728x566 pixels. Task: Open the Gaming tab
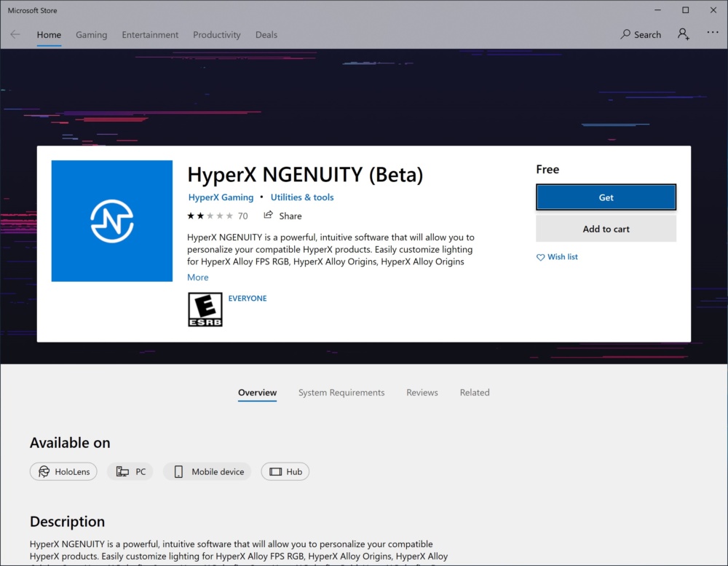[92, 35]
